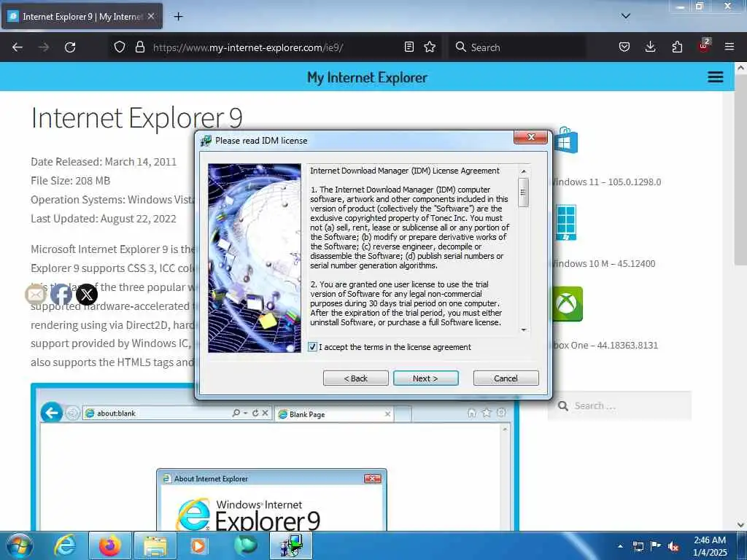Click the license agreement scrollbar thumb

point(524,192)
